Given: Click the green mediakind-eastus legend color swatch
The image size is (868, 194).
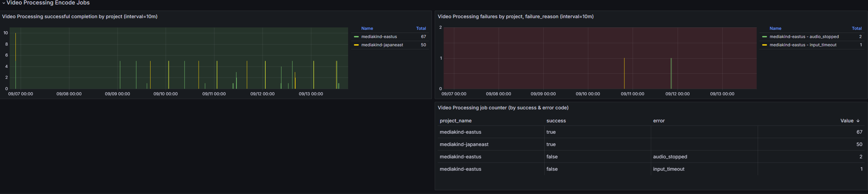Looking at the screenshot, I should (x=356, y=37).
